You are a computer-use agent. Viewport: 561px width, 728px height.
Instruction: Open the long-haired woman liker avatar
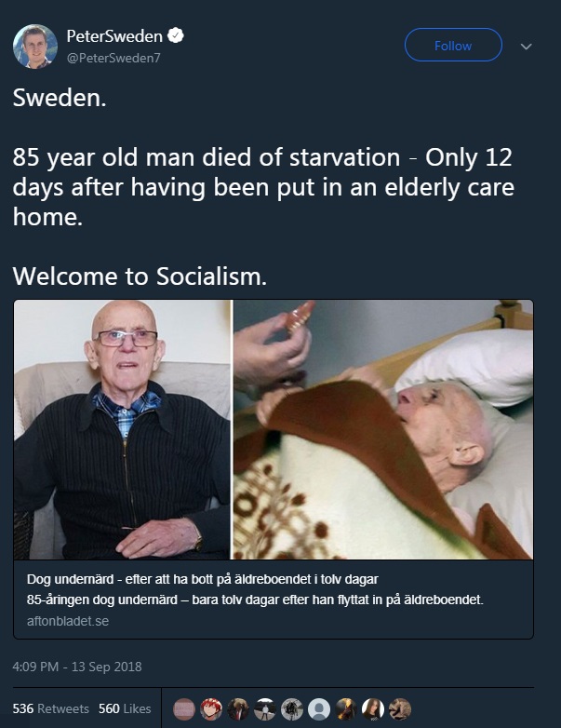(373, 709)
